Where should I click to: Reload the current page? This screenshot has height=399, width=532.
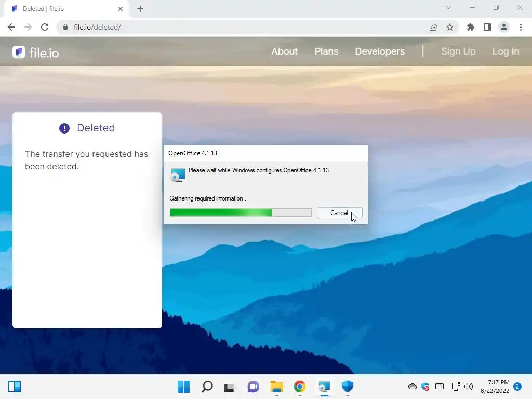click(45, 27)
